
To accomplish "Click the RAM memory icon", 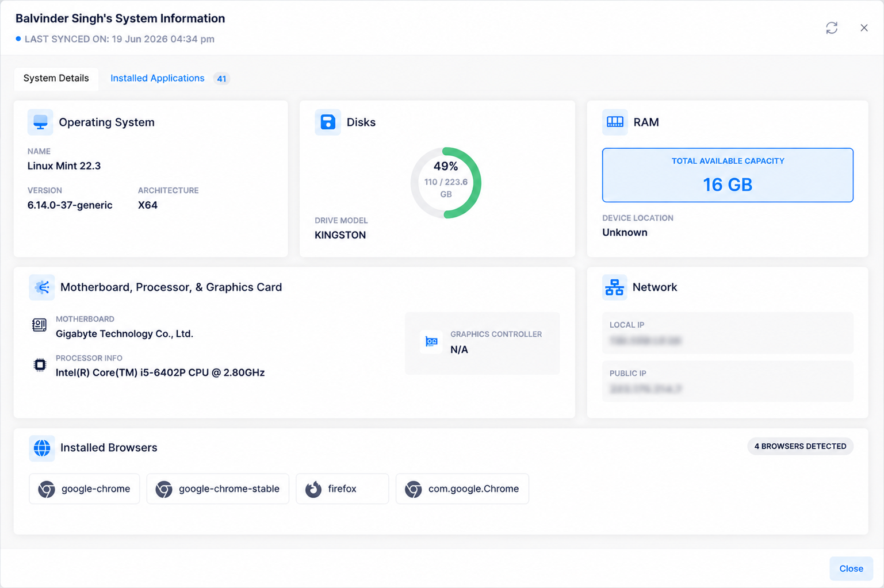I will [615, 122].
